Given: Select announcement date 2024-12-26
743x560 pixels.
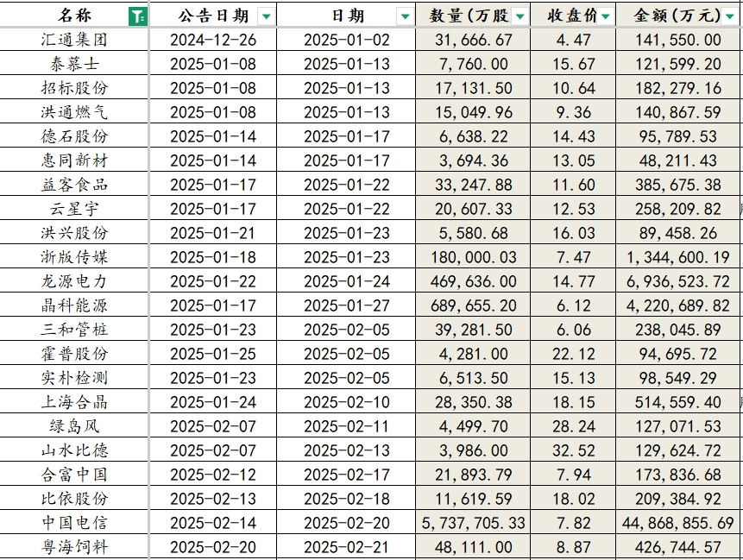Looking at the screenshot, I should [213, 40].
